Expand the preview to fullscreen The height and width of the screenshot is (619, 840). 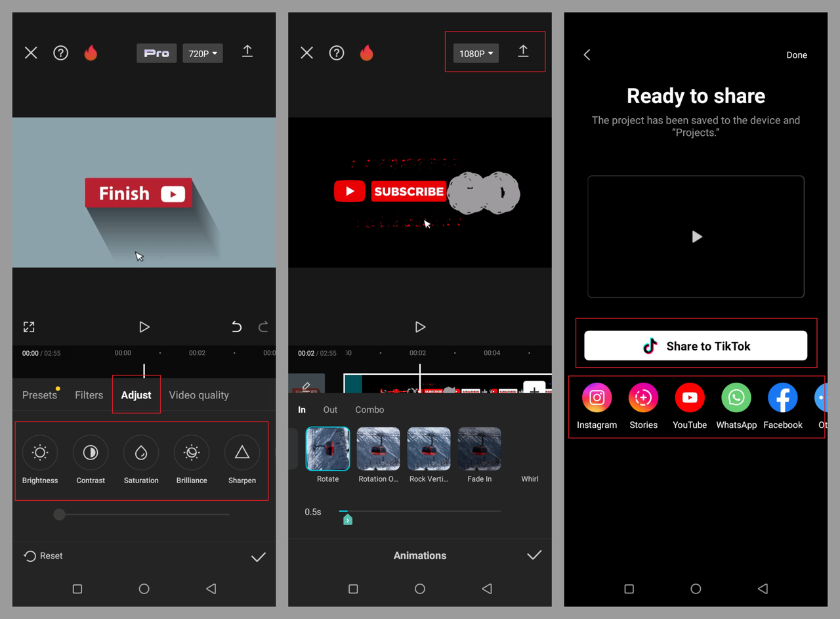pyautogui.click(x=29, y=326)
